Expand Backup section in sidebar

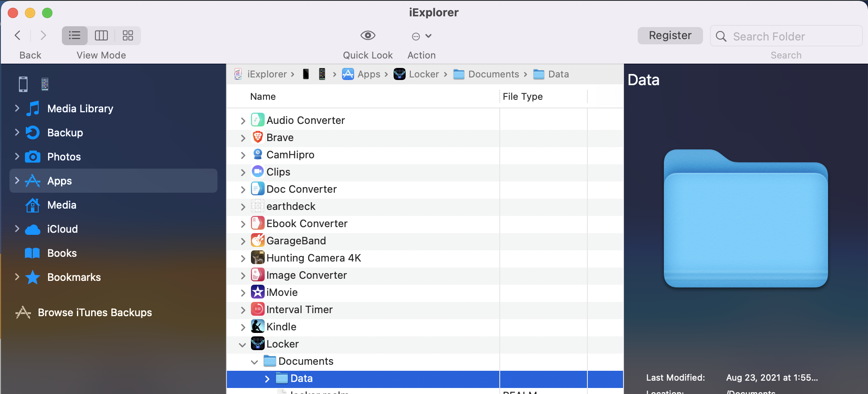(x=17, y=132)
